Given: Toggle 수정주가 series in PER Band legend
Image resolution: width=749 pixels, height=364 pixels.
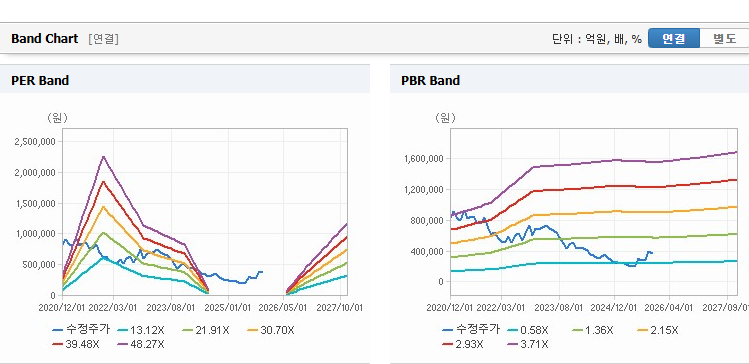Looking at the screenshot, I should [81, 330].
